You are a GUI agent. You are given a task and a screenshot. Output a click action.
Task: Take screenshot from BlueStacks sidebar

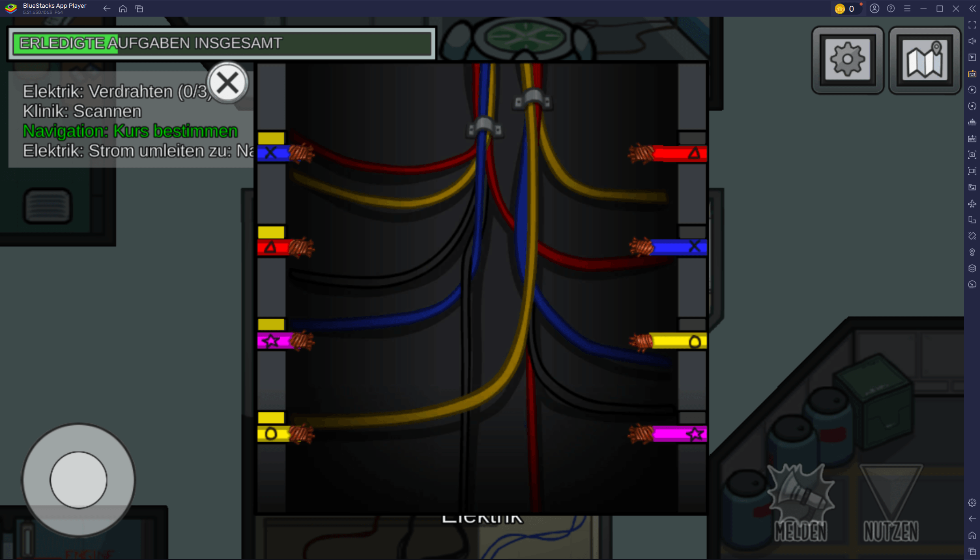pos(972,155)
